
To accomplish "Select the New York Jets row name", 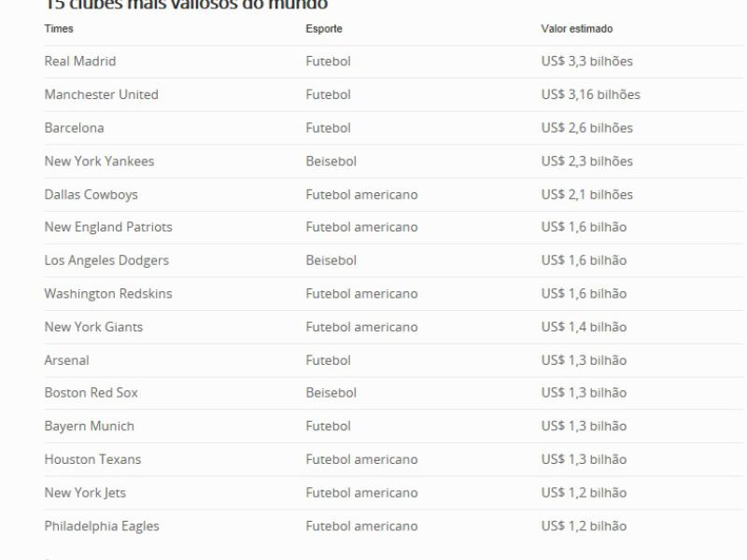I will 85,493.
